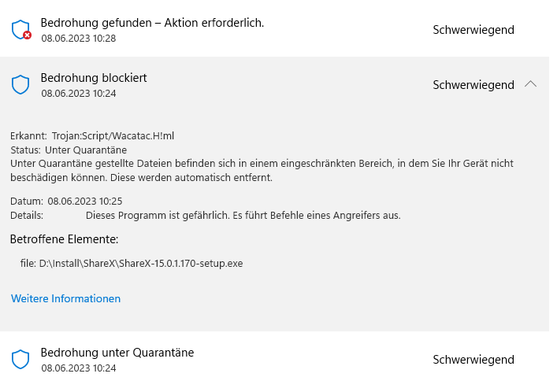Image resolution: width=557 pixels, height=392 pixels.
Task: Click Schwerwiegend severity on blocked threat row
Action: (x=473, y=85)
